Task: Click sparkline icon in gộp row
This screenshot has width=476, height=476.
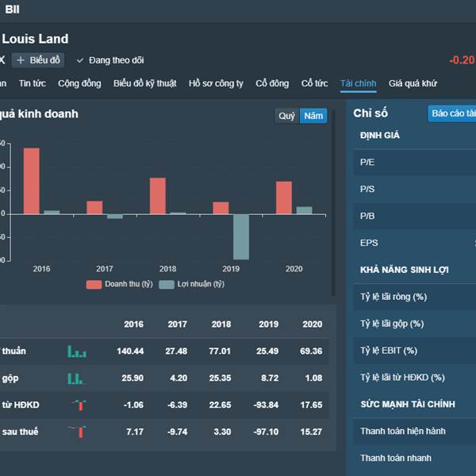Action: tap(75, 378)
